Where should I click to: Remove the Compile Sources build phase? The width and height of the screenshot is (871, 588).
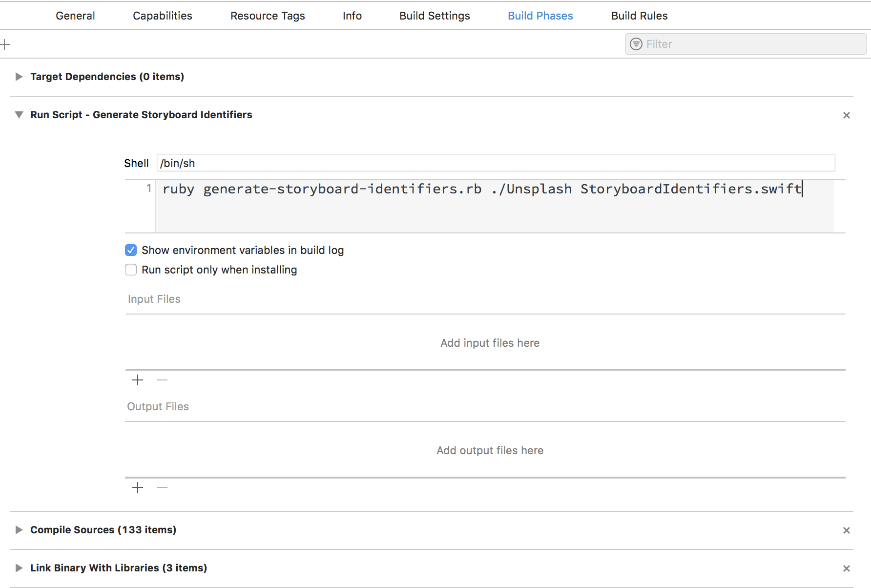847,530
